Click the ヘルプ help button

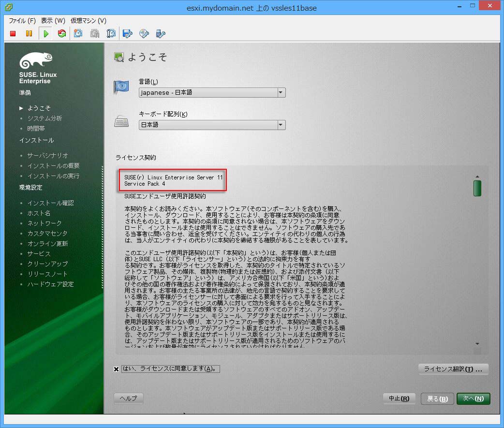pyautogui.click(x=129, y=398)
